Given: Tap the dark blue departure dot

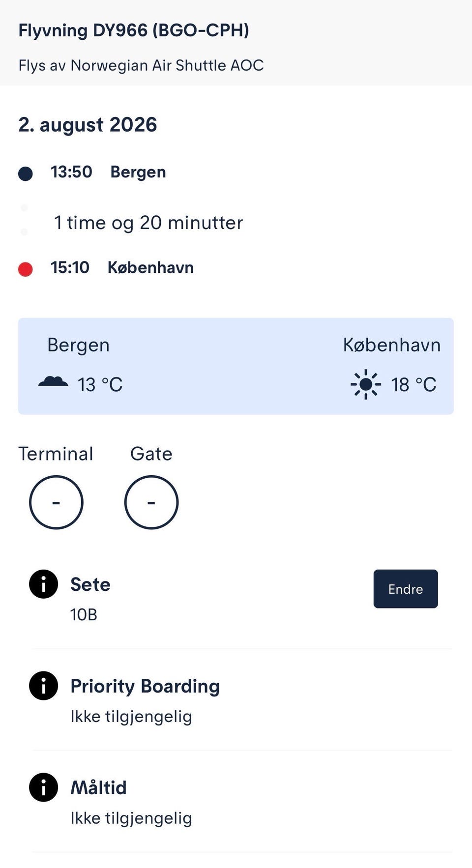Looking at the screenshot, I should click(x=26, y=174).
